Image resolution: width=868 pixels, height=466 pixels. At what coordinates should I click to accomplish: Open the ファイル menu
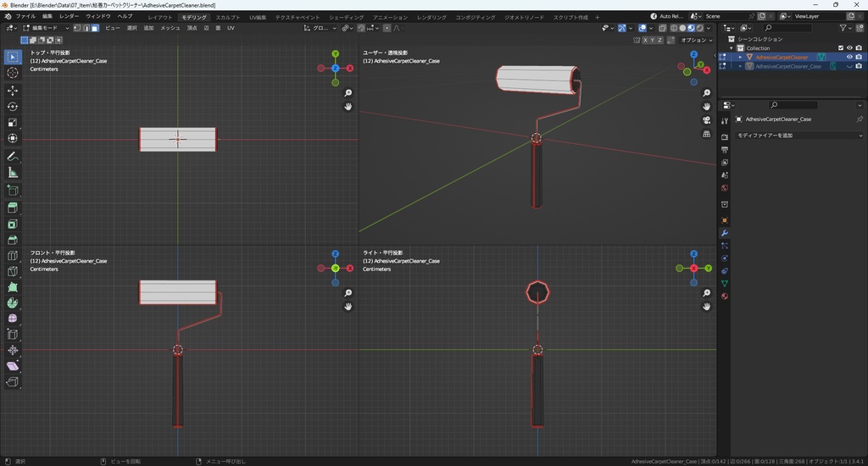coord(25,16)
